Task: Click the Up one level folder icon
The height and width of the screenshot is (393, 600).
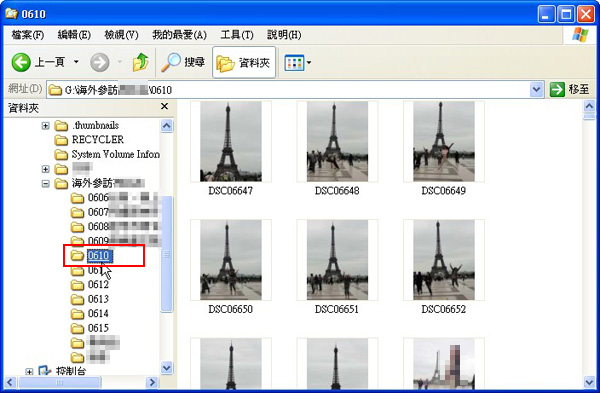Action: coord(141,62)
